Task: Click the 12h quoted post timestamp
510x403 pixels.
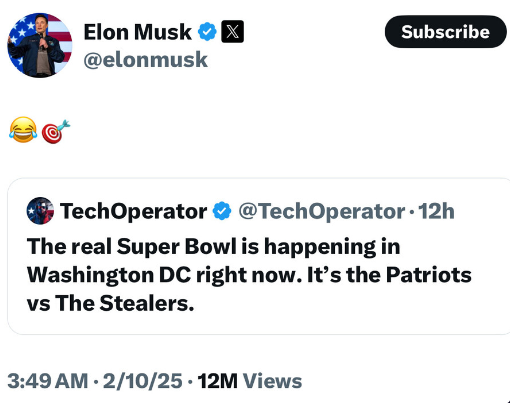Action: point(436,211)
